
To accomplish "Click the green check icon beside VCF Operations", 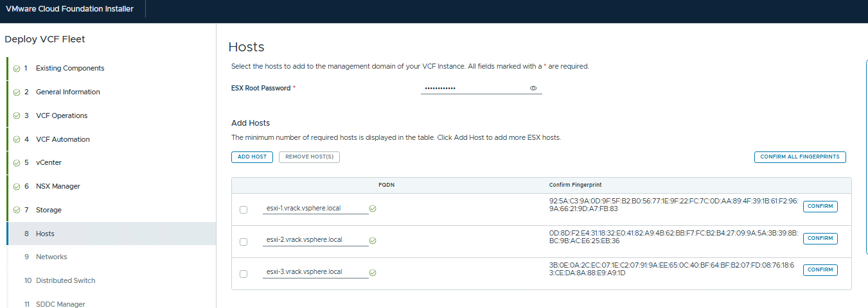I will [16, 116].
